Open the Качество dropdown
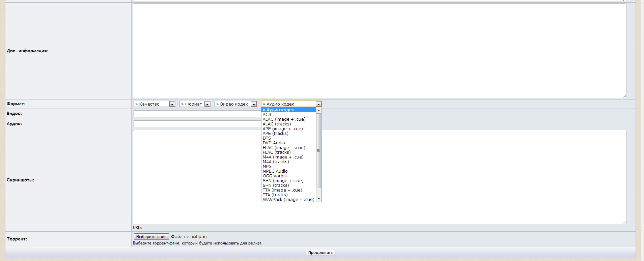The height and width of the screenshot is (261, 644). (x=155, y=104)
